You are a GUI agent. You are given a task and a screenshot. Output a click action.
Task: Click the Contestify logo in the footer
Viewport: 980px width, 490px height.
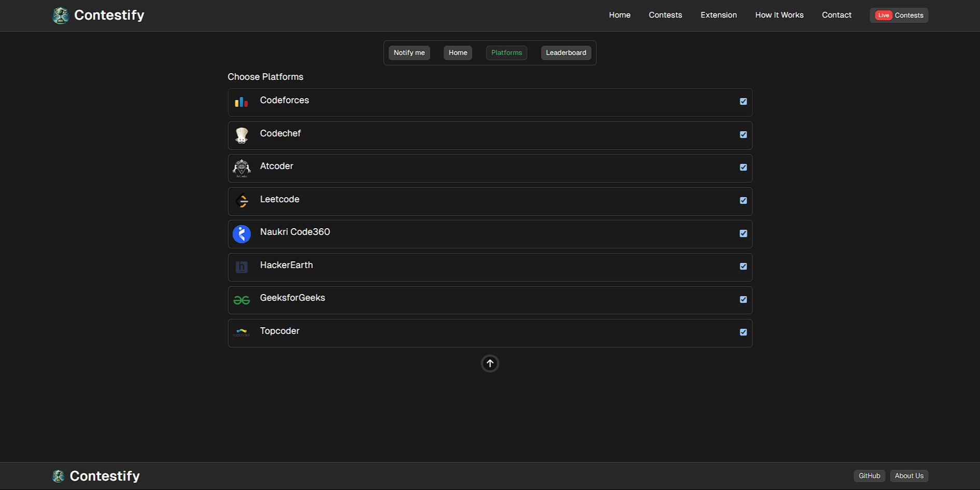[x=95, y=475]
